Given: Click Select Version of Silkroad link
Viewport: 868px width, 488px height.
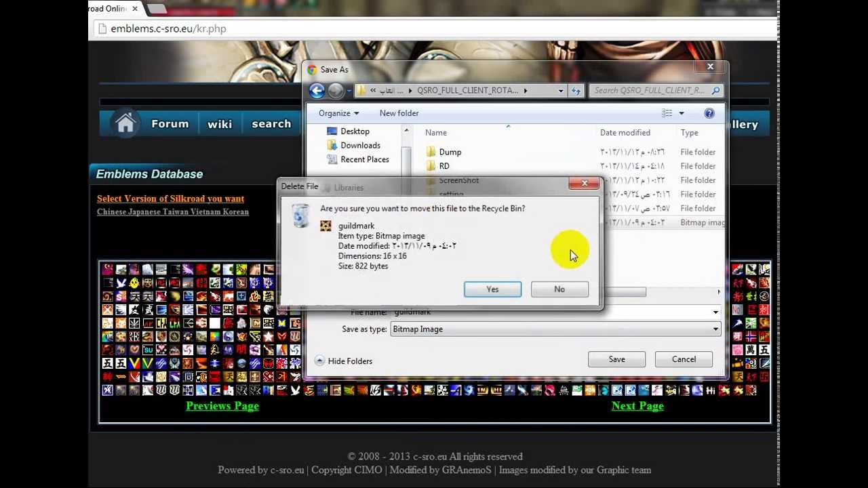Looking at the screenshot, I should click(170, 199).
